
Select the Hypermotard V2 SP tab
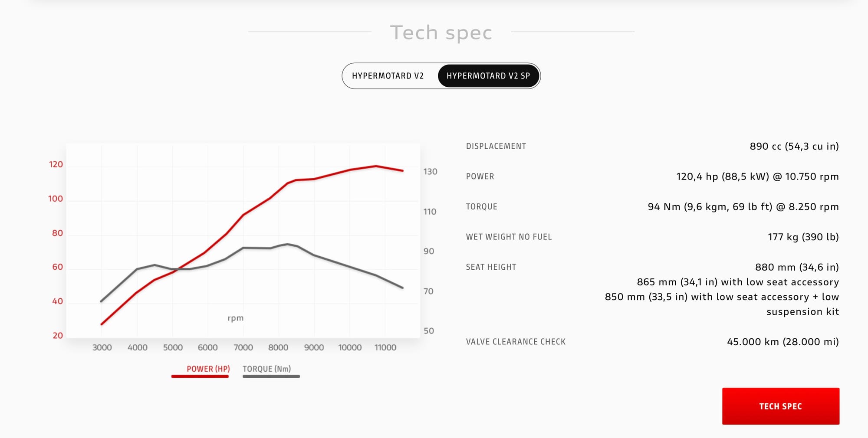[x=488, y=76]
